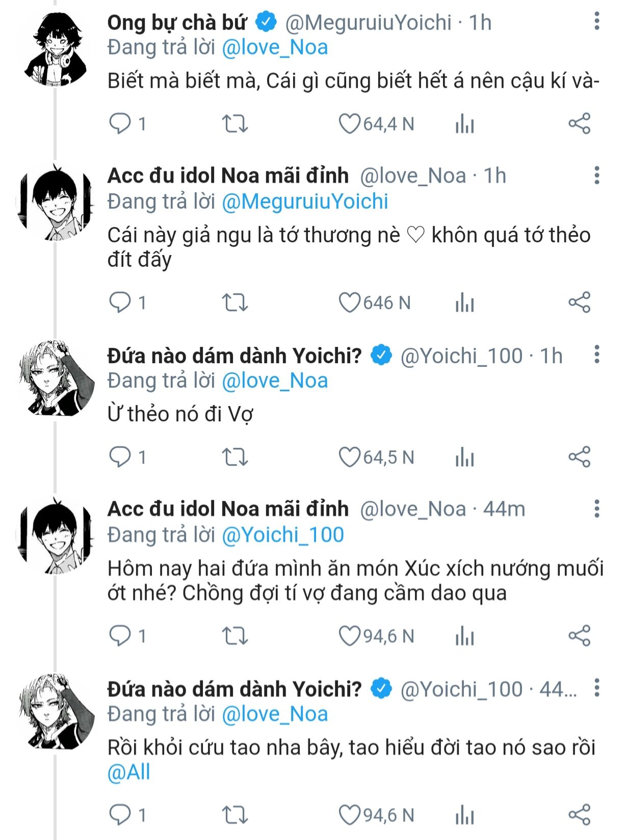Share the "Ừ thẻo nó đi Vợ" tweet
This screenshot has width=629, height=840.
pyautogui.click(x=580, y=457)
